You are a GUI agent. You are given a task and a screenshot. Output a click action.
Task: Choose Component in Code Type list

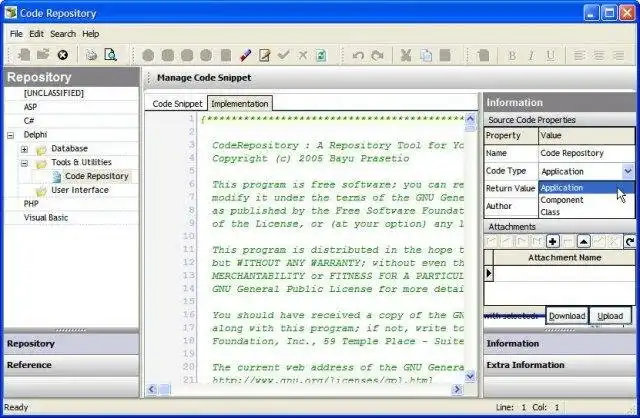(x=586, y=200)
